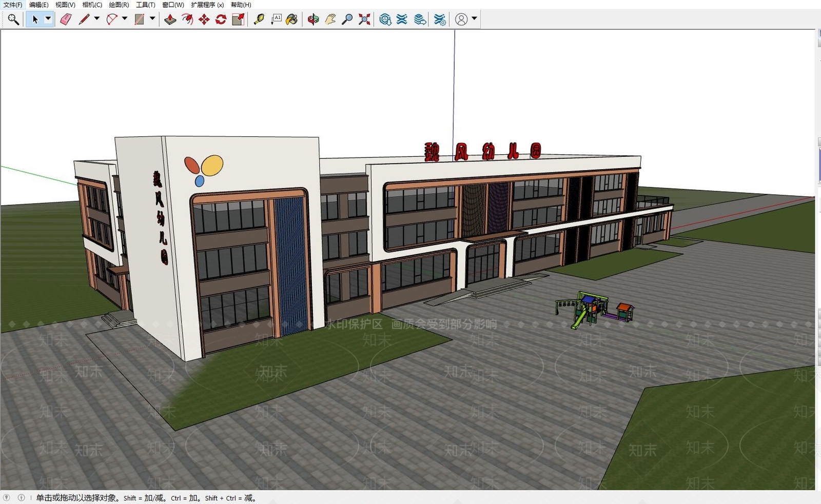Click the user account icon
The width and height of the screenshot is (821, 504).
pos(461,19)
